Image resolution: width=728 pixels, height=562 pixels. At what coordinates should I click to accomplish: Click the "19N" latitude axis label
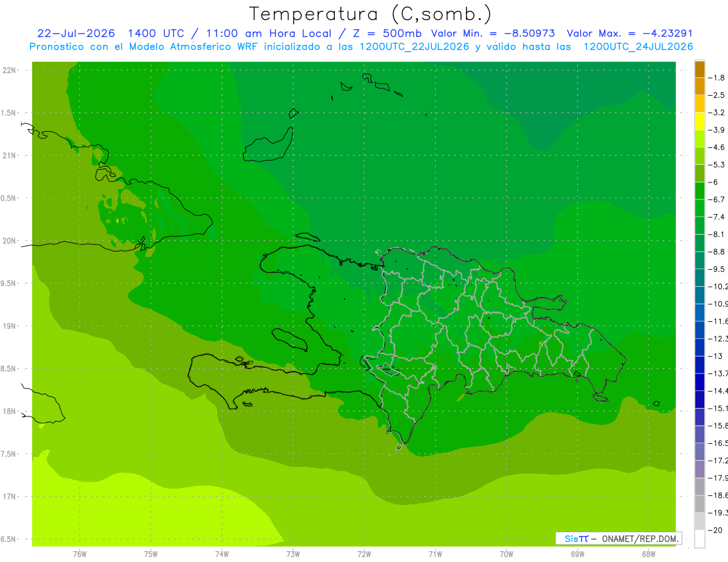coord(10,326)
